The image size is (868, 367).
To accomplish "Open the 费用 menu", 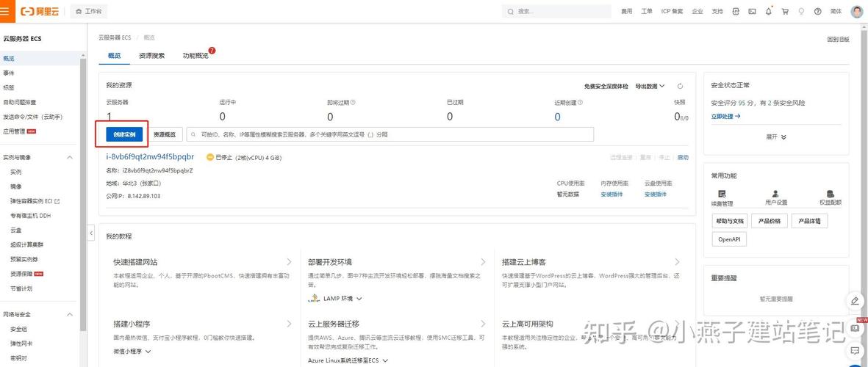I will coord(626,11).
